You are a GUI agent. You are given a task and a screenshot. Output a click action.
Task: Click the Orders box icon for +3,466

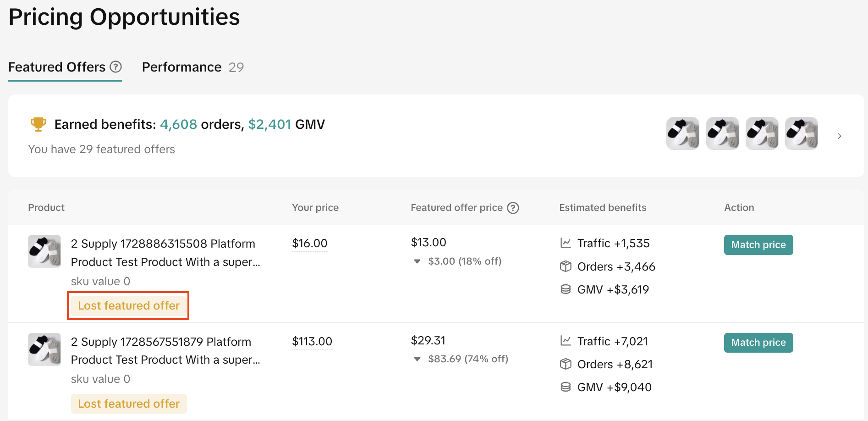pyautogui.click(x=566, y=266)
